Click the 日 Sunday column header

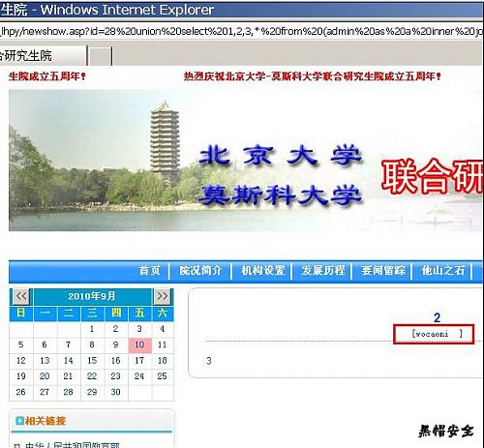(x=21, y=314)
